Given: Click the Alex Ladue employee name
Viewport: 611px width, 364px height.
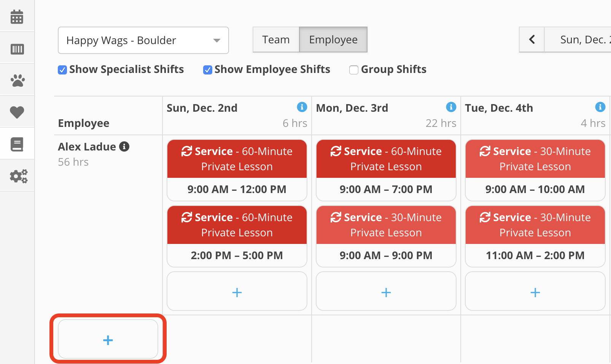Looking at the screenshot, I should pyautogui.click(x=87, y=147).
